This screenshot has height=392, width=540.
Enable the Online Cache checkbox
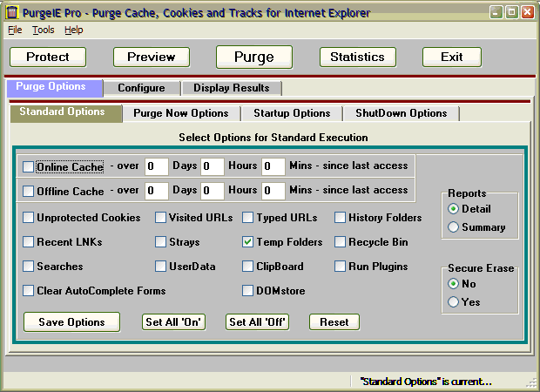29,166
